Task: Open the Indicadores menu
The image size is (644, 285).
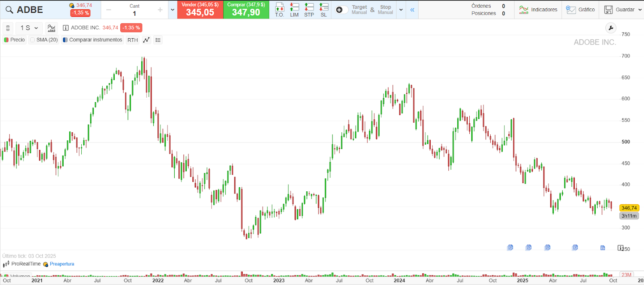Action: tap(538, 10)
